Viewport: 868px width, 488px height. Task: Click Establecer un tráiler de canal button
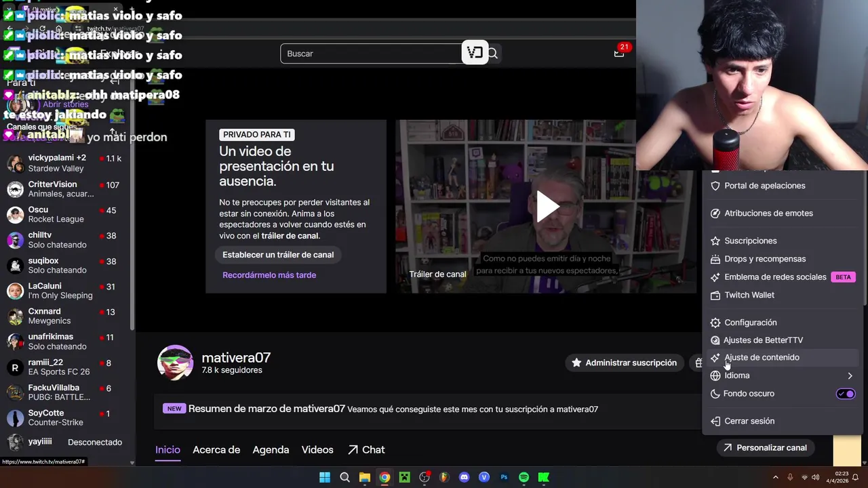point(278,255)
